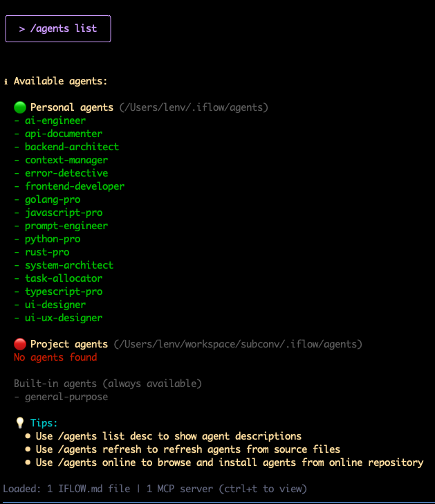Click the python-pro agent name
The image size is (435, 504).
tap(53, 239)
